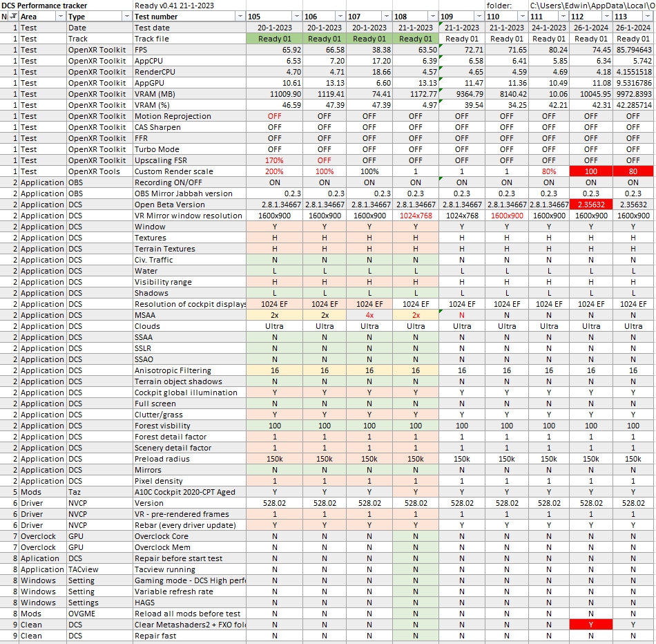Open the filter dropdown for column 110
The image size is (656, 644).
tap(523, 17)
